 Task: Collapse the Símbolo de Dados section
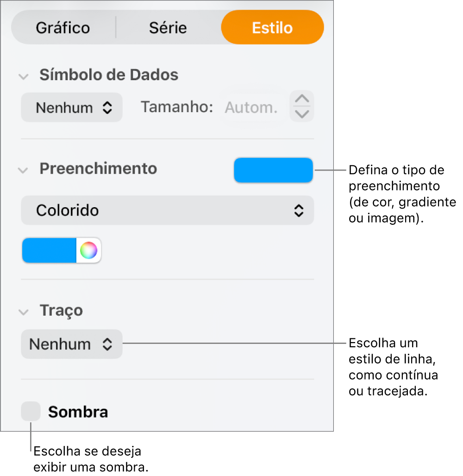24,76
